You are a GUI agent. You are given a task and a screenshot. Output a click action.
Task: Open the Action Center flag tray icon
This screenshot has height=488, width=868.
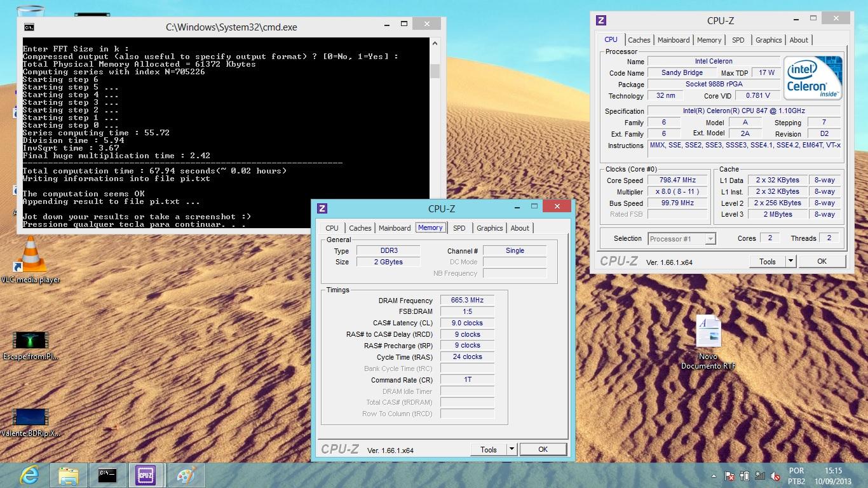pyautogui.click(x=729, y=475)
